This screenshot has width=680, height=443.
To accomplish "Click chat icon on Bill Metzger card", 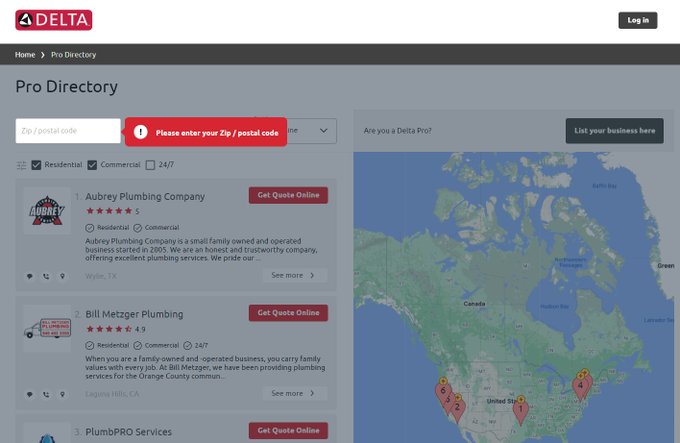I will coord(29,394).
